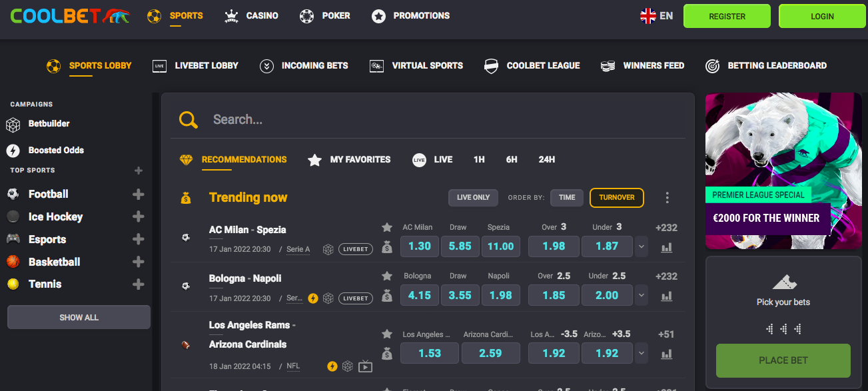Screen dimensions: 868x391
Task: Expand the Ice Hockey sport category
Action: coord(139,216)
